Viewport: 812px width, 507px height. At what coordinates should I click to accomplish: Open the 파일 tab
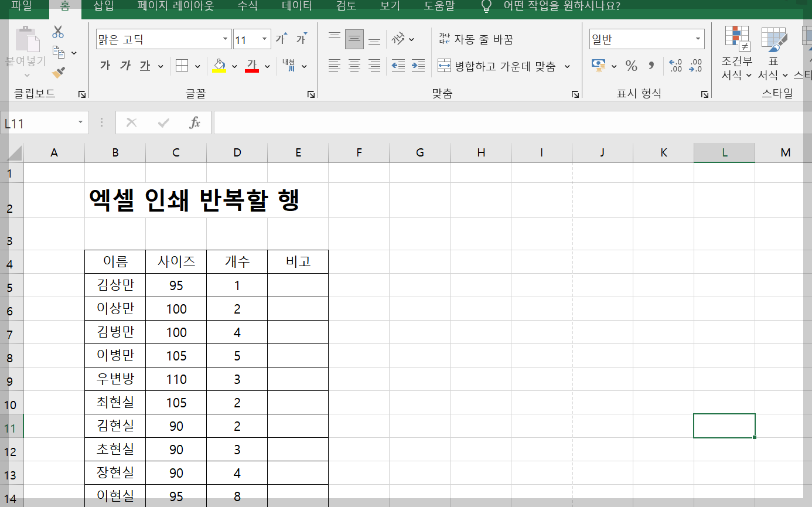[x=22, y=6]
